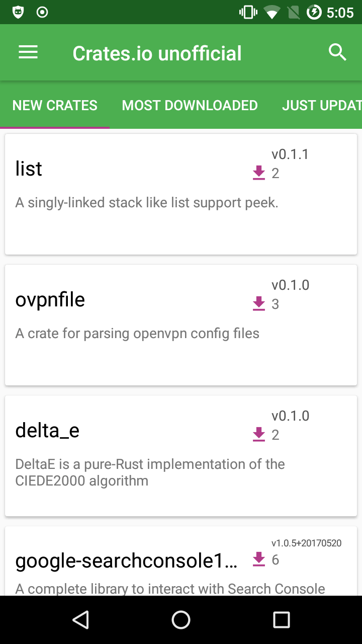Click the download count of ovpnfile crate
The height and width of the screenshot is (644, 362).
pos(276,304)
